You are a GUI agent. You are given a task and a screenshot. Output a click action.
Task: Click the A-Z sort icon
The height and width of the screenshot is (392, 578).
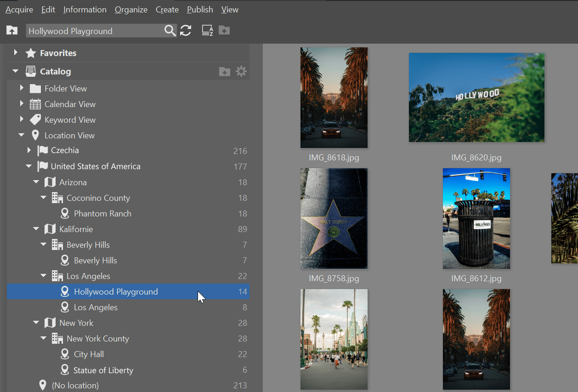[208, 31]
